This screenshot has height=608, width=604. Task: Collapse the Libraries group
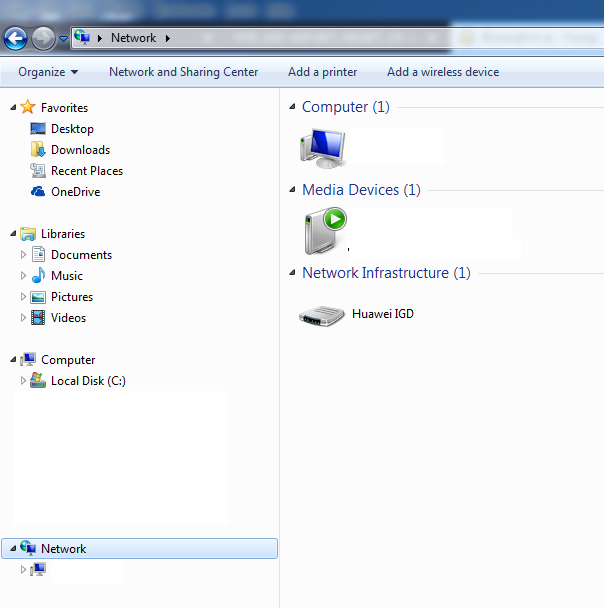click(13, 233)
